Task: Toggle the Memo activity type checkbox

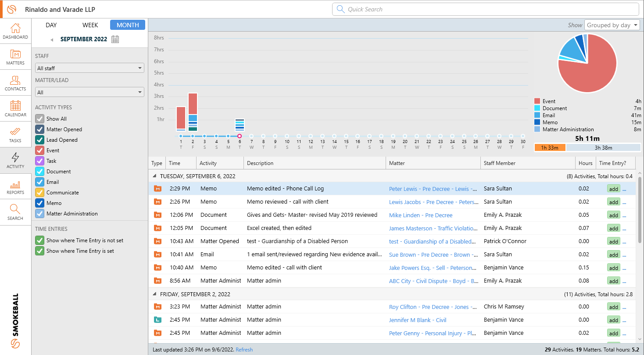Action: point(39,203)
